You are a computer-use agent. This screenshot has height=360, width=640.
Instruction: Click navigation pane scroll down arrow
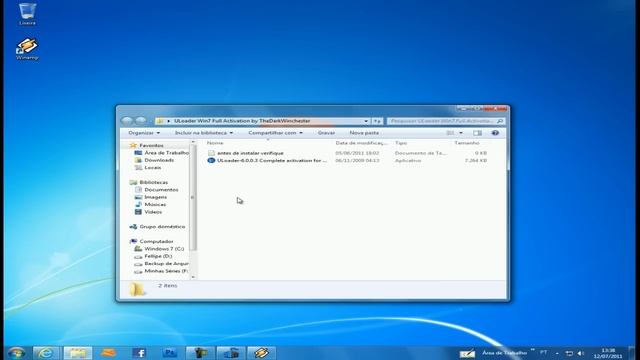tap(193, 277)
